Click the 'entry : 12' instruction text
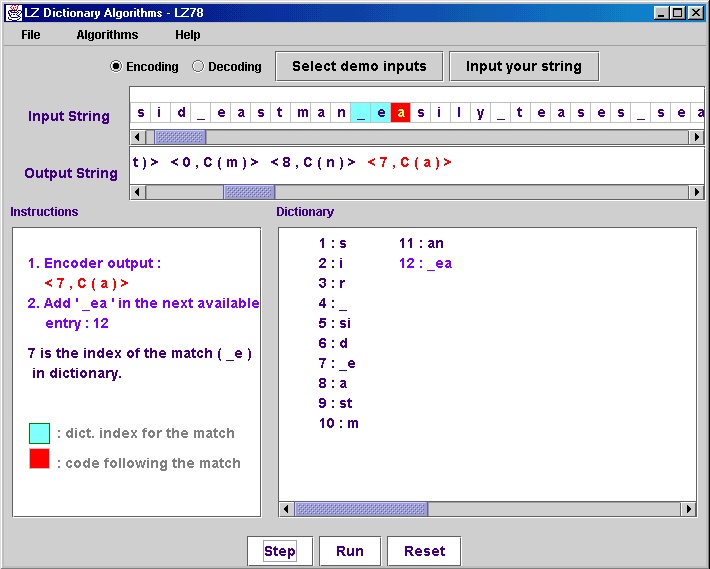The width and height of the screenshot is (710, 569). (x=77, y=323)
